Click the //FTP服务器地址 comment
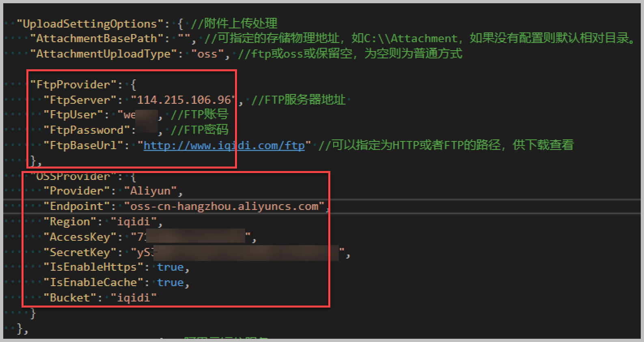Image resolution: width=644 pixels, height=342 pixels. point(298,100)
